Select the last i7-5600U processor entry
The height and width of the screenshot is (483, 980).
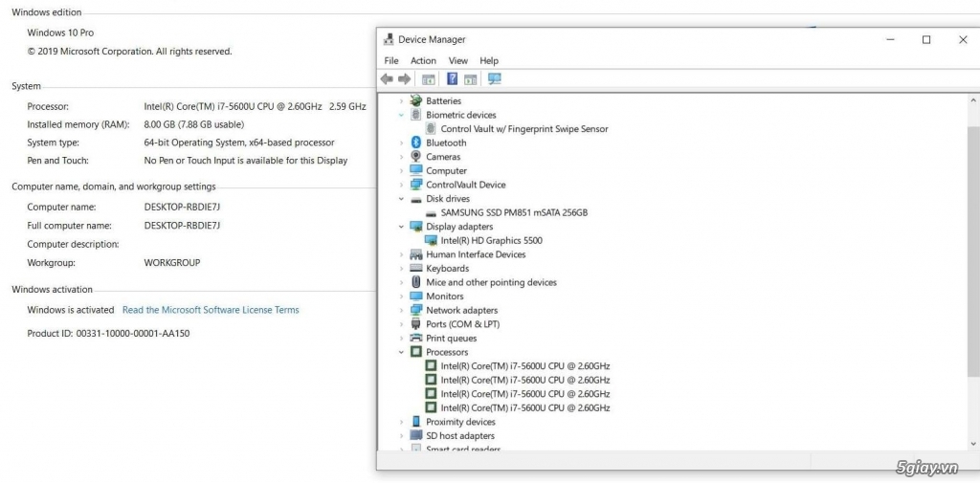[x=525, y=407]
